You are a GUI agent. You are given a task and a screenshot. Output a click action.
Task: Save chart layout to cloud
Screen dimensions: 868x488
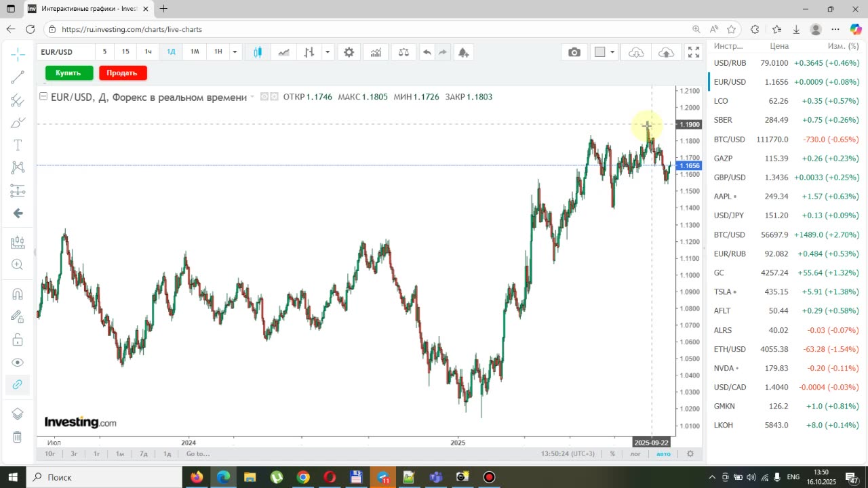pyautogui.click(x=666, y=52)
